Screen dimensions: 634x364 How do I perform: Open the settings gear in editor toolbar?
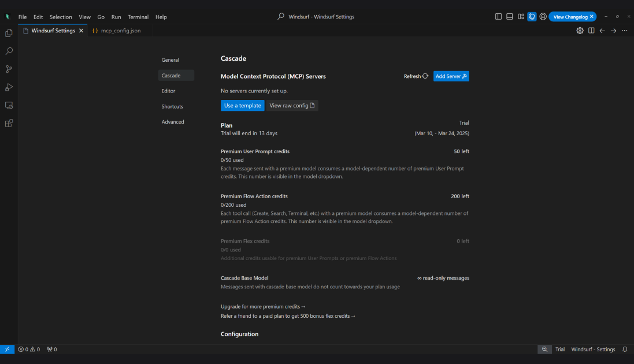click(580, 31)
